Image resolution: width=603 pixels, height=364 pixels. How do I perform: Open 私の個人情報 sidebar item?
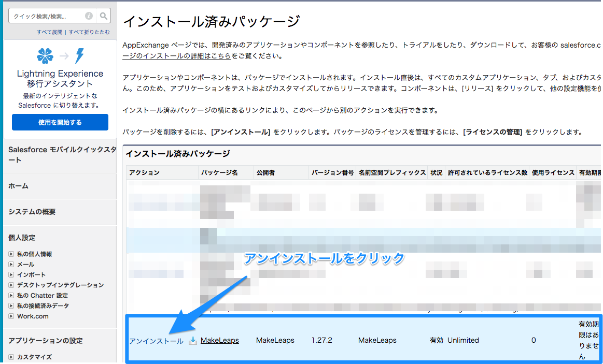click(35, 254)
